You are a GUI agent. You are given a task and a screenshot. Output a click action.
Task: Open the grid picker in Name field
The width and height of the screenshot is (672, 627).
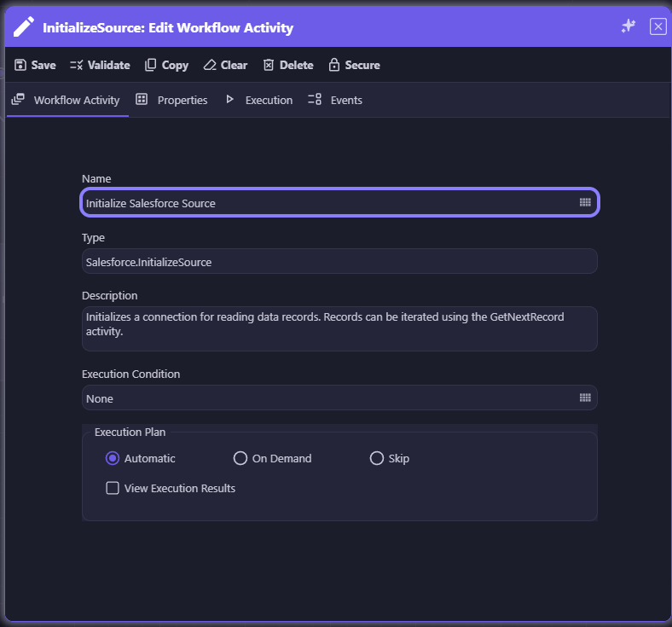[585, 202]
